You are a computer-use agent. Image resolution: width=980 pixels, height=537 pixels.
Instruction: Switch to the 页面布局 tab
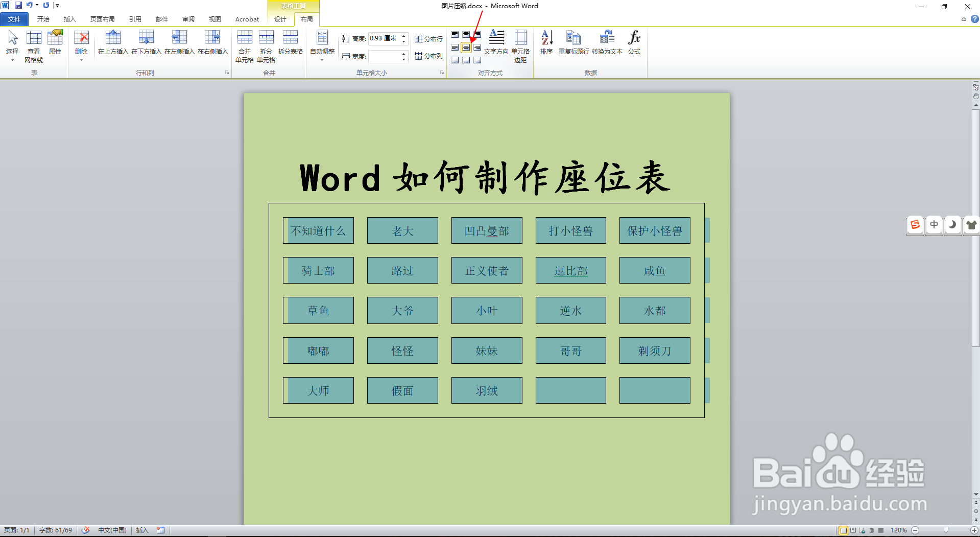[x=103, y=19]
